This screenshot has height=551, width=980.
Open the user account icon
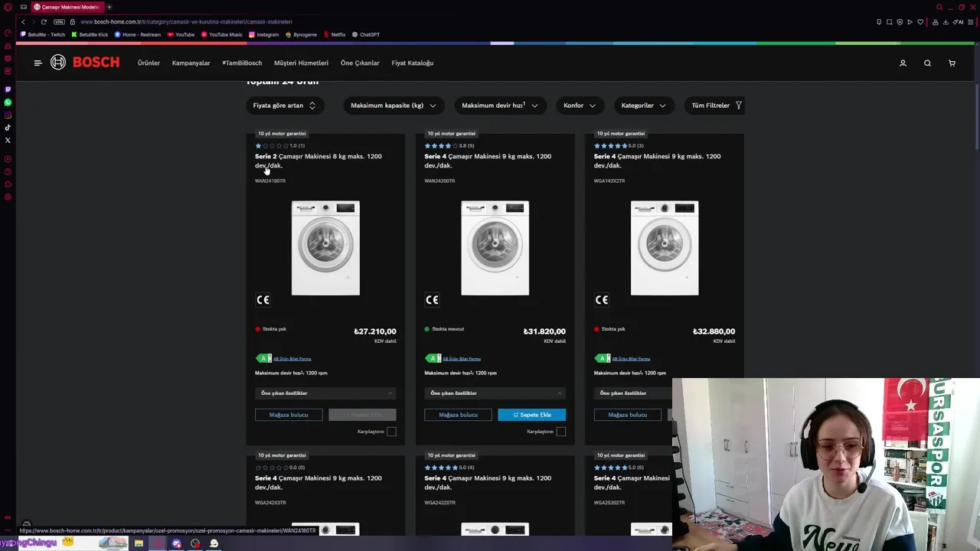903,63
